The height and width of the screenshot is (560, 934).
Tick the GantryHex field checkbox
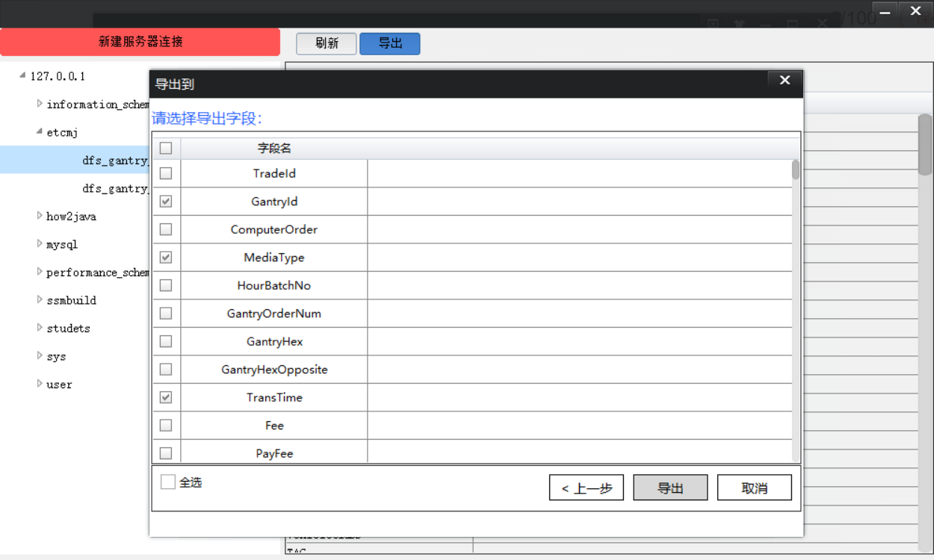(x=166, y=341)
